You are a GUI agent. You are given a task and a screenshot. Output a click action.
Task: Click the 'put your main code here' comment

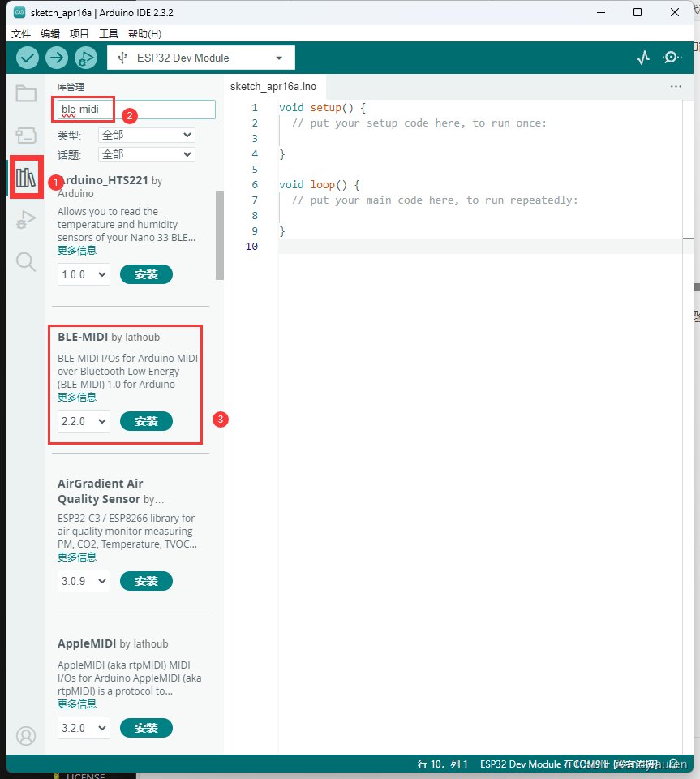point(435,200)
